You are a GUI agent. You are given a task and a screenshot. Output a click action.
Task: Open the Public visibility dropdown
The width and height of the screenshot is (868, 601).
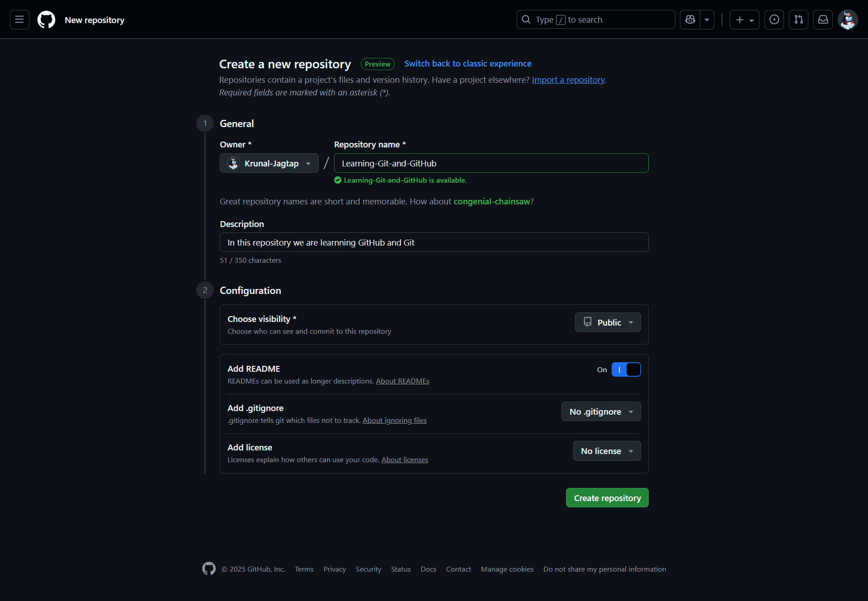click(x=608, y=322)
